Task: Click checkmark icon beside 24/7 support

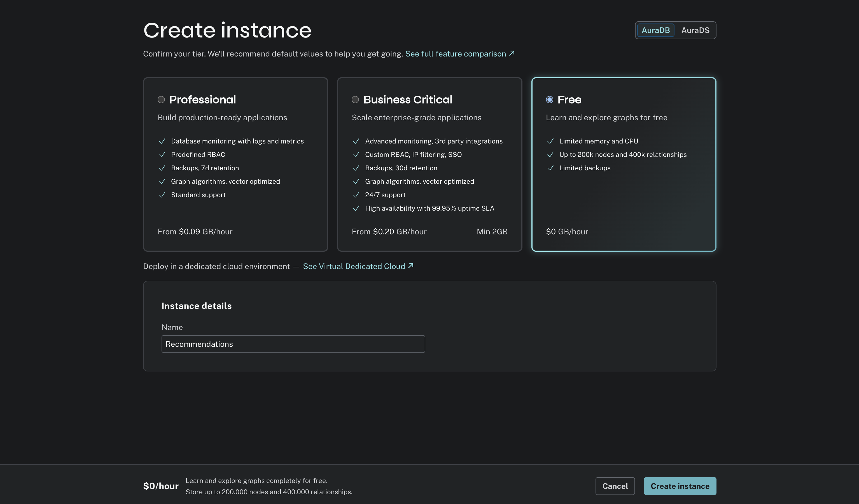Action: pyautogui.click(x=356, y=195)
